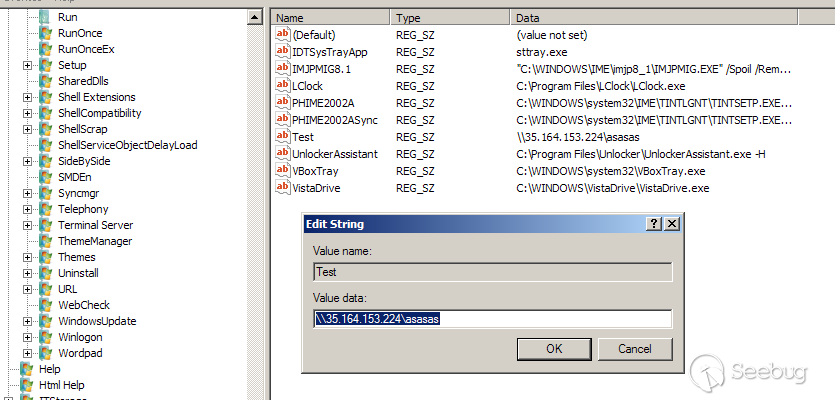Click the UnlockerAssistant value icon
Image resolution: width=835 pixels, height=400 pixels.
coord(282,154)
